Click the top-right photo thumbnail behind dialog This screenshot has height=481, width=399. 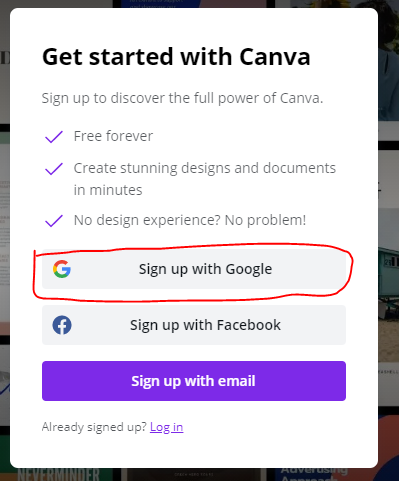(389, 60)
